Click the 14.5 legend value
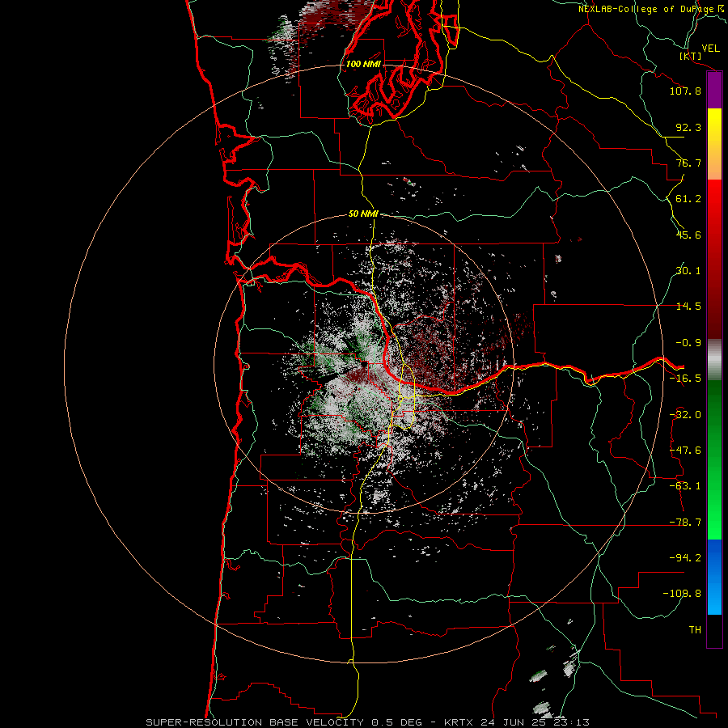This screenshot has width=728, height=728. pos(688,307)
